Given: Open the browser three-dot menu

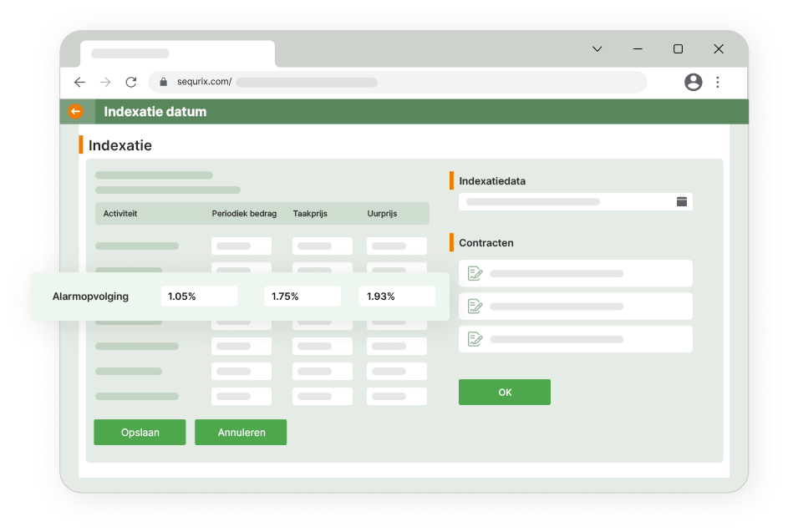Looking at the screenshot, I should 717,82.
